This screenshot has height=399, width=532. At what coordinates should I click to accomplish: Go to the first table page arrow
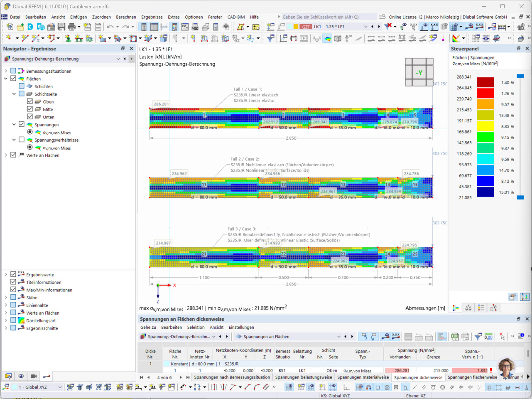(x=141, y=377)
